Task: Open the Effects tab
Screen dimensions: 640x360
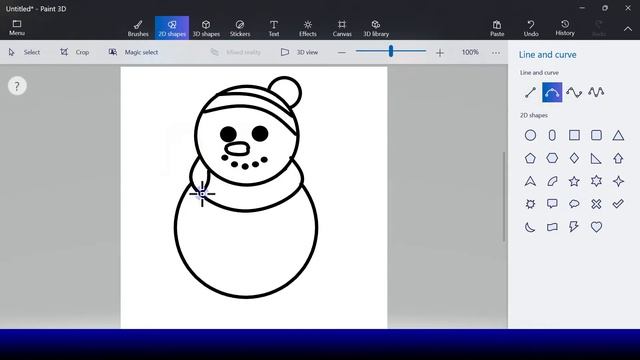Action: click(x=308, y=28)
